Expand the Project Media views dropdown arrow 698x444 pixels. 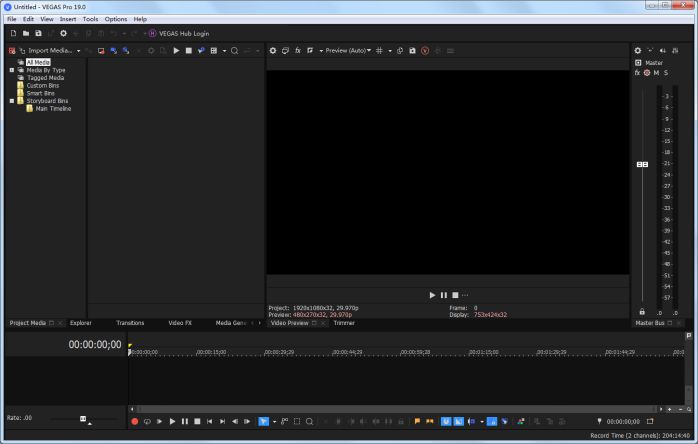click(x=224, y=51)
